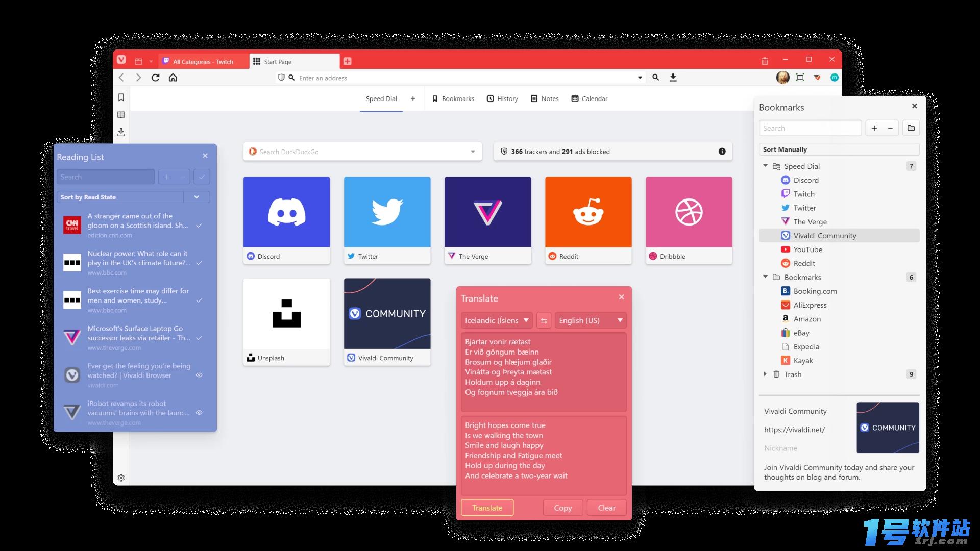Viewport: 980px width, 551px height.
Task: Select the Sort by Read State dropdown
Action: 131,197
